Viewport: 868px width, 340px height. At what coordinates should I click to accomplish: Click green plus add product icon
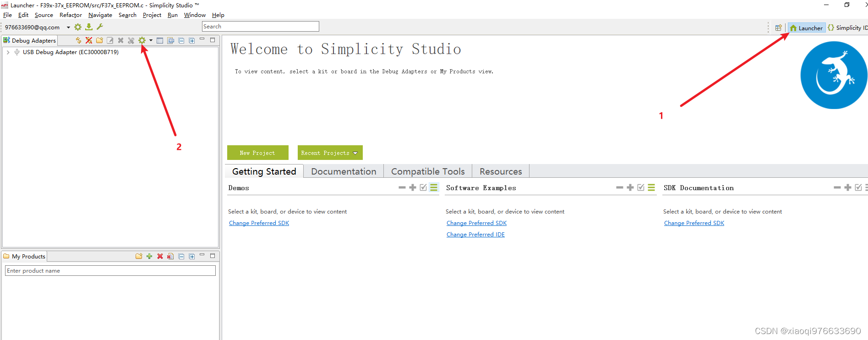pos(149,256)
